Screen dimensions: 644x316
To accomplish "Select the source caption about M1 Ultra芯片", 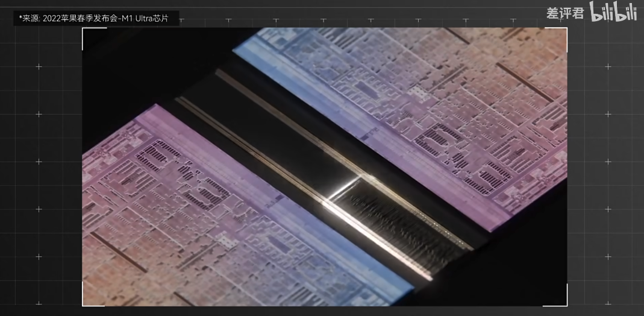I will point(96,18).
